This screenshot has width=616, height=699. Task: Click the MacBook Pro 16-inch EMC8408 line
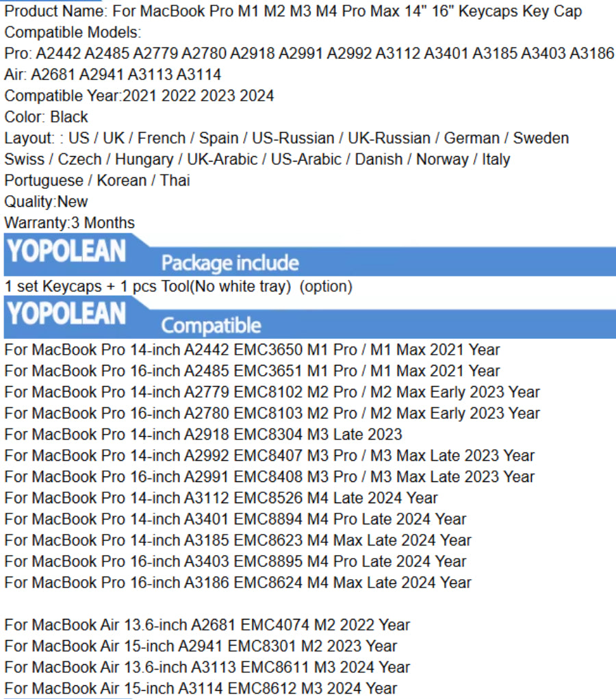tap(269, 477)
